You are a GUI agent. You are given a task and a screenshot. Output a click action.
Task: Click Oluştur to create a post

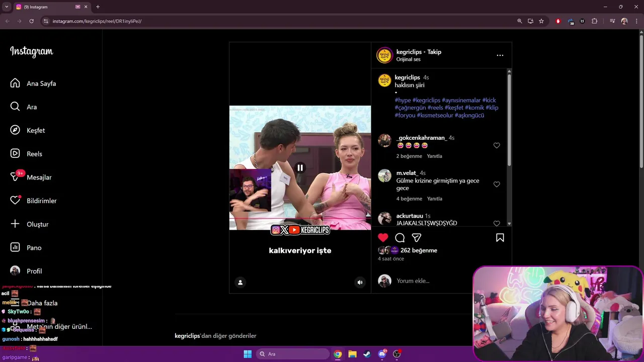[29, 224]
